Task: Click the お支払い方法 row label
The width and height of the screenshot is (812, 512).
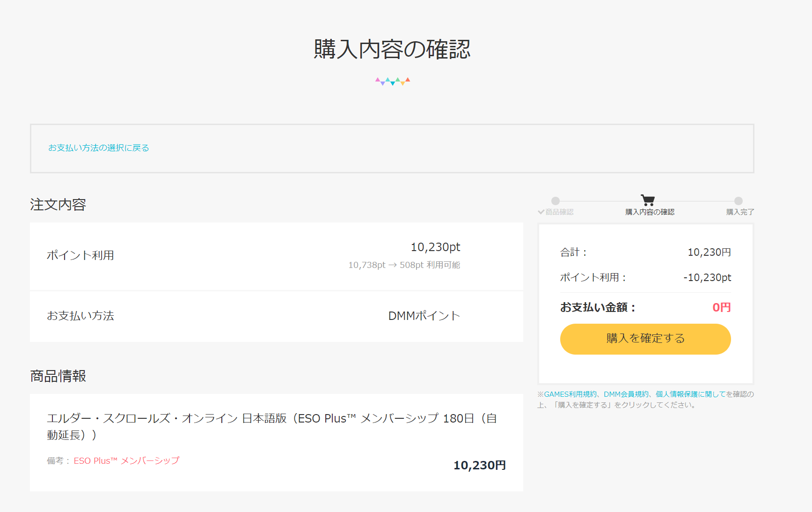Action: pyautogui.click(x=80, y=316)
